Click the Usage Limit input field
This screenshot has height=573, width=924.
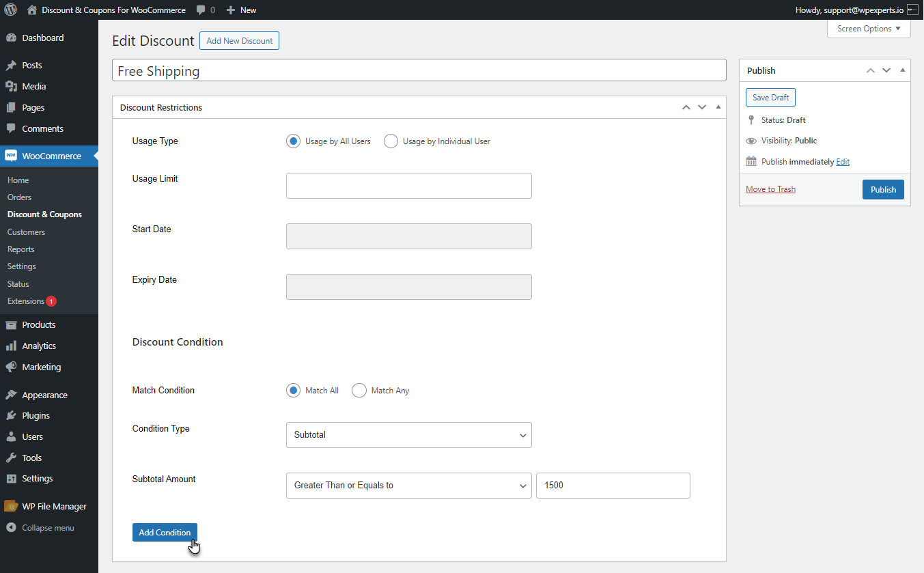tap(408, 186)
